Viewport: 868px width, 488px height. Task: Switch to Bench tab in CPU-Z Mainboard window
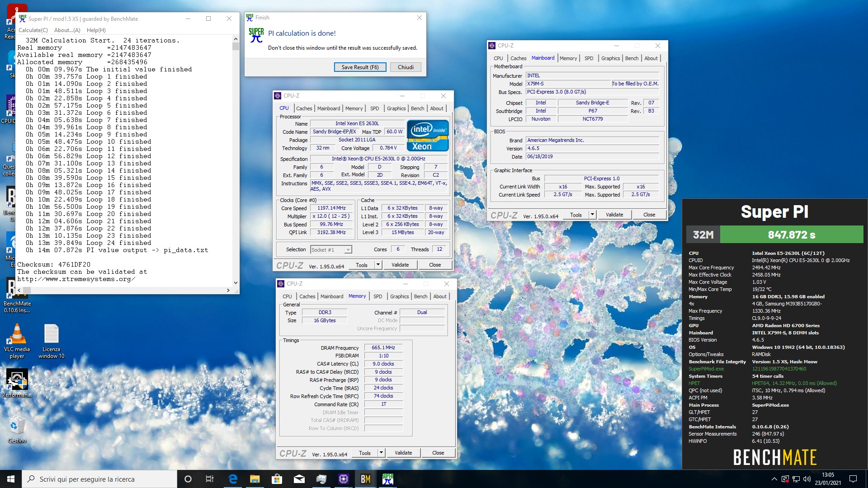click(632, 58)
